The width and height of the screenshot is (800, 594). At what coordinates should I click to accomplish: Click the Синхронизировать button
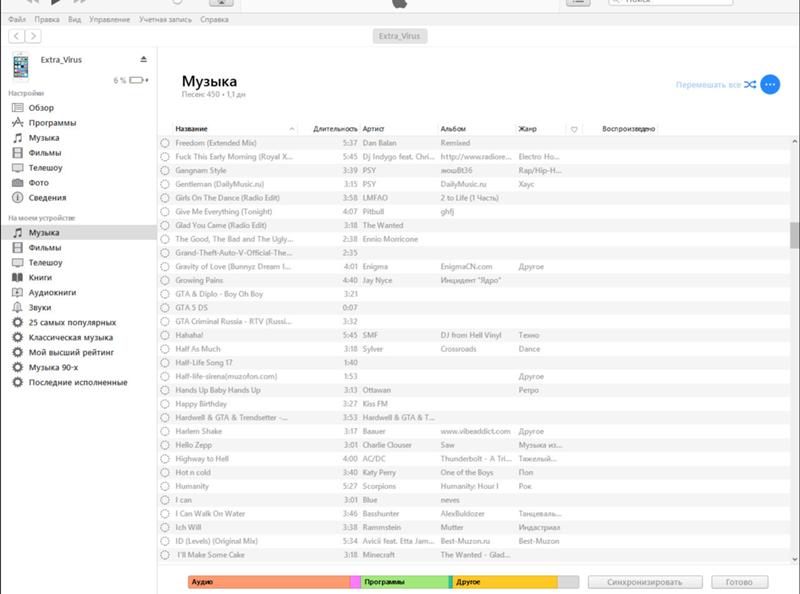[x=645, y=582]
